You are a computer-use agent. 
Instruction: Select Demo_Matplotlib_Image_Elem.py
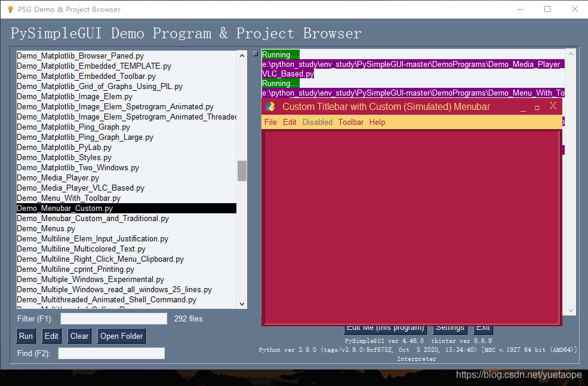coord(127,97)
